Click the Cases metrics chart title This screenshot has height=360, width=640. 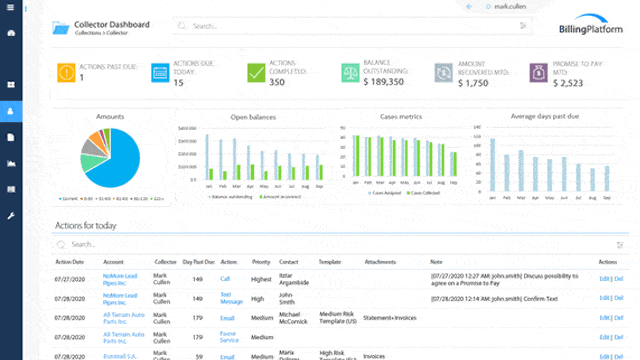coord(401,117)
